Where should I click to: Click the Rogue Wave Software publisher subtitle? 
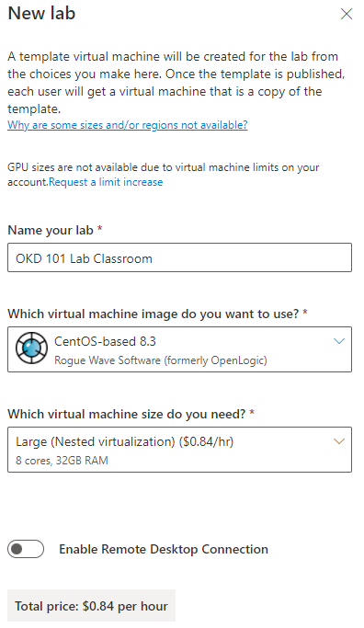coord(161,360)
